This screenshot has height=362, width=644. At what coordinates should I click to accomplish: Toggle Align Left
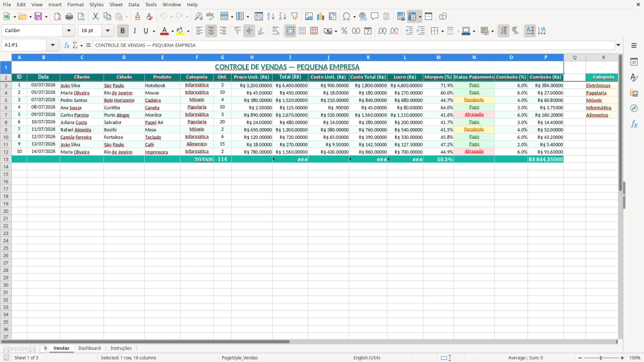coord(199,31)
